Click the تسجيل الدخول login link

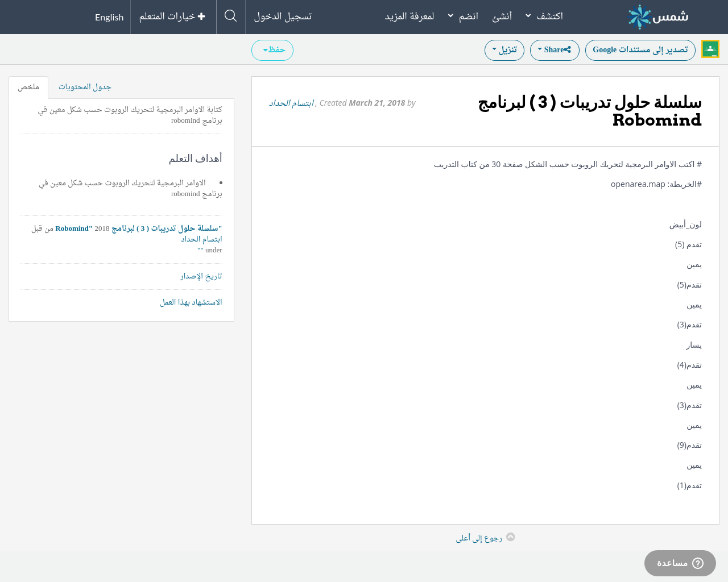[283, 16]
